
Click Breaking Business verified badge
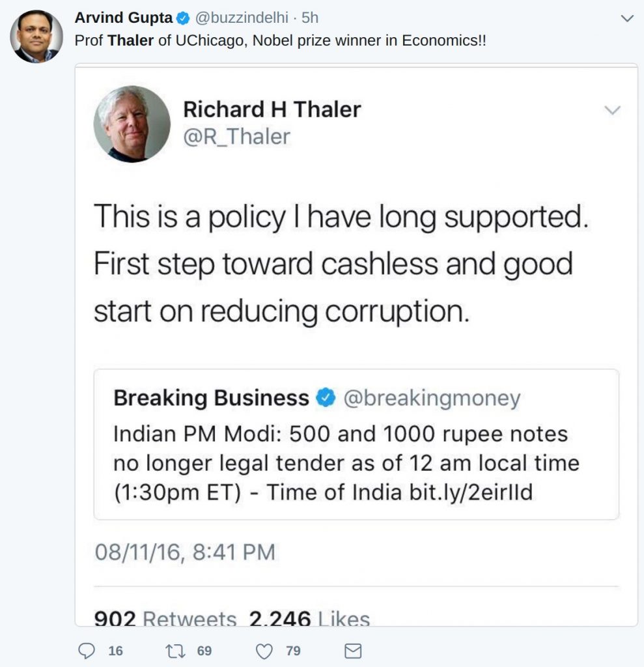point(326,397)
